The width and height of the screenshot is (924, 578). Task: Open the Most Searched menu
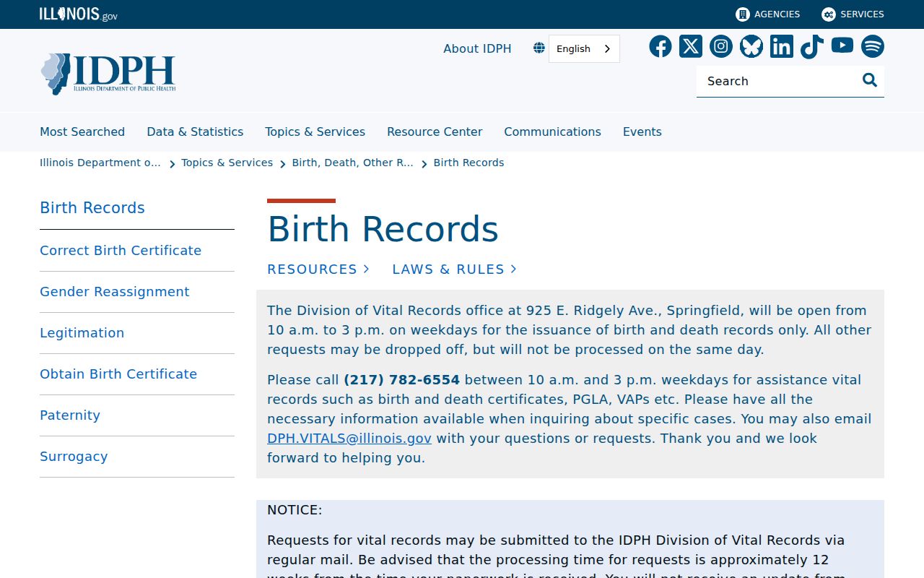(x=82, y=131)
